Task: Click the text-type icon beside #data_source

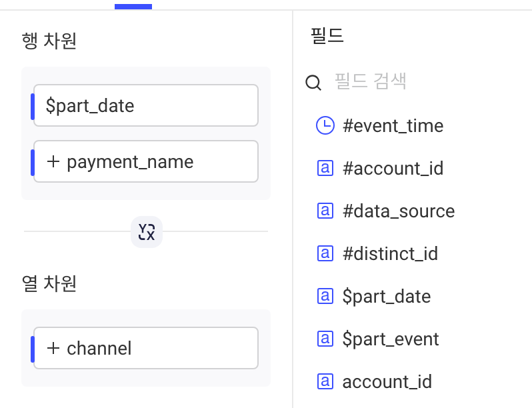Action: 325,211
